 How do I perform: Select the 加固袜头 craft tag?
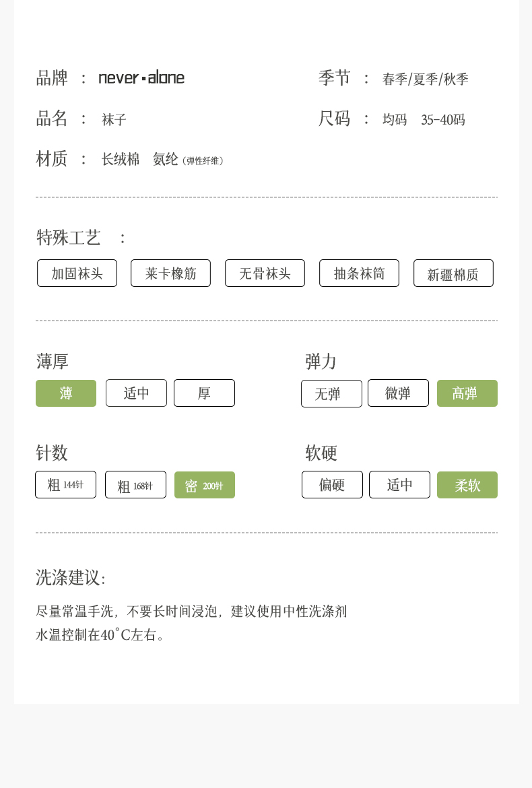[77, 273]
